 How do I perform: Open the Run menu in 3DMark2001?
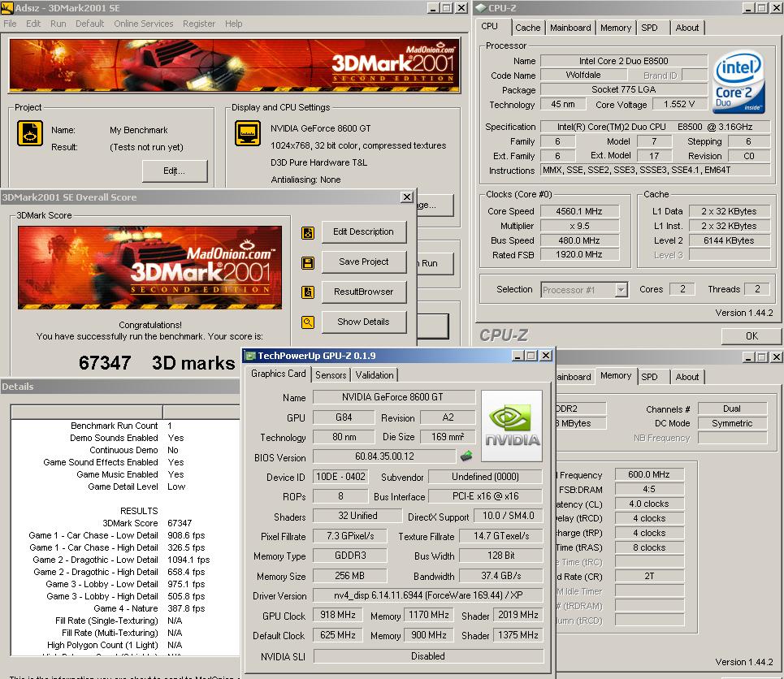coord(58,24)
